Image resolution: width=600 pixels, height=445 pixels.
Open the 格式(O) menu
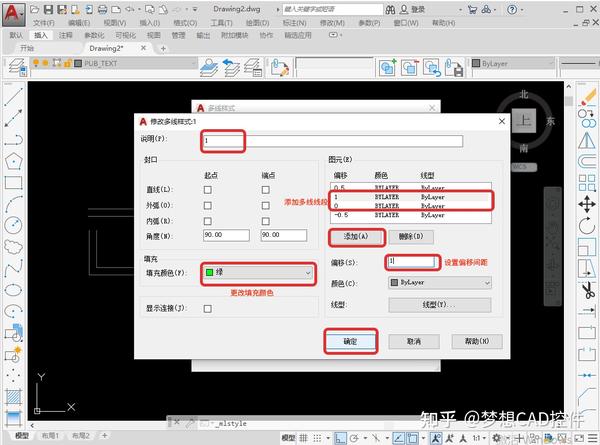pyautogui.click(x=185, y=23)
